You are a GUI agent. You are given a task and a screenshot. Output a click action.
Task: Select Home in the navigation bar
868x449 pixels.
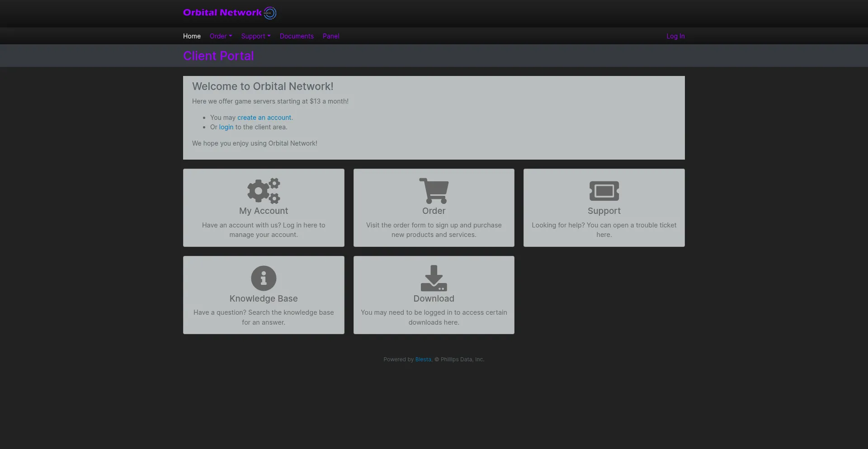pyautogui.click(x=192, y=36)
